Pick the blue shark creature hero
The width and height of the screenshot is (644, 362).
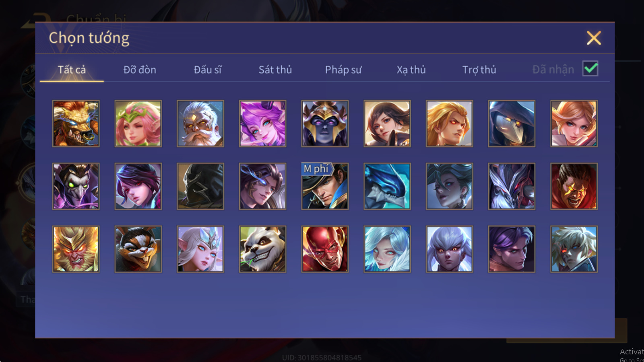387,186
